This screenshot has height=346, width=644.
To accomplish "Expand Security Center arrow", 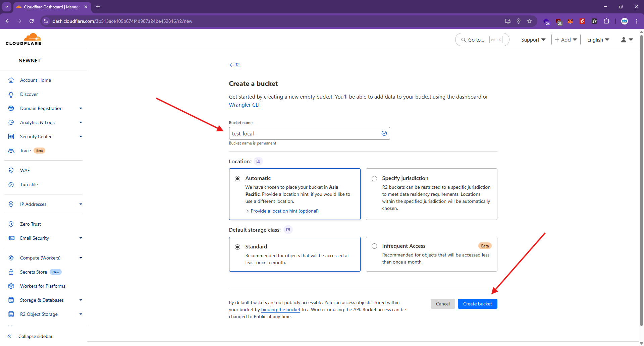I will [81, 136].
